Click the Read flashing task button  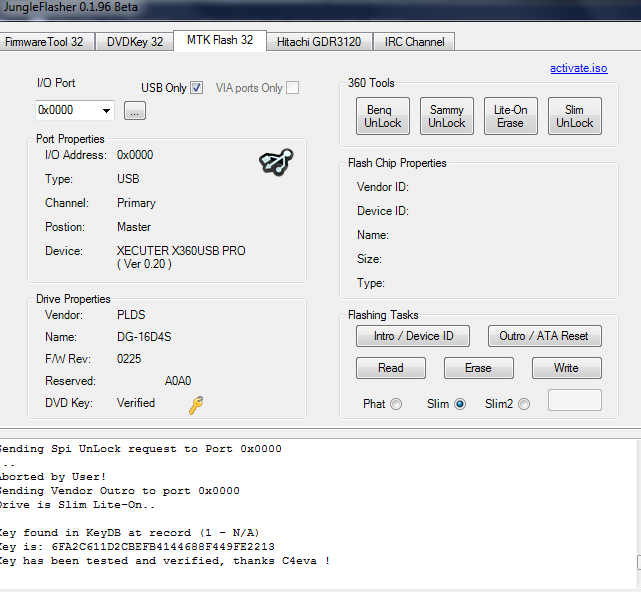point(391,368)
